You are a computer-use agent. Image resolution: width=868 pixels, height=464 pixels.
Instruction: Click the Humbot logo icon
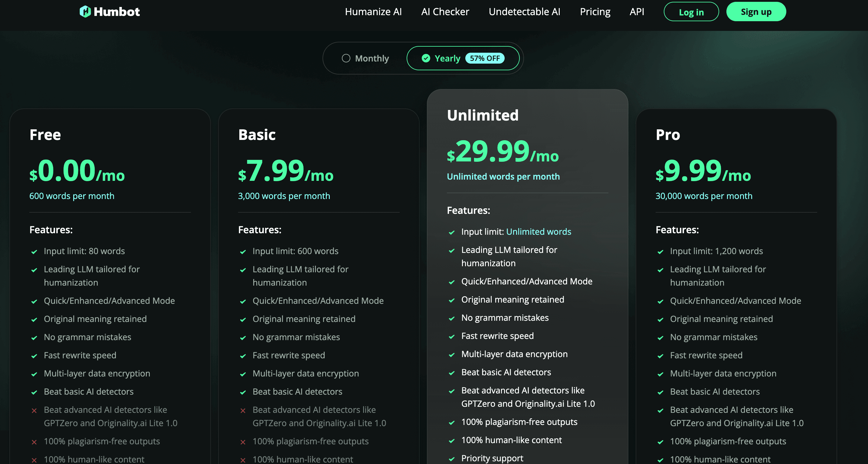[85, 12]
